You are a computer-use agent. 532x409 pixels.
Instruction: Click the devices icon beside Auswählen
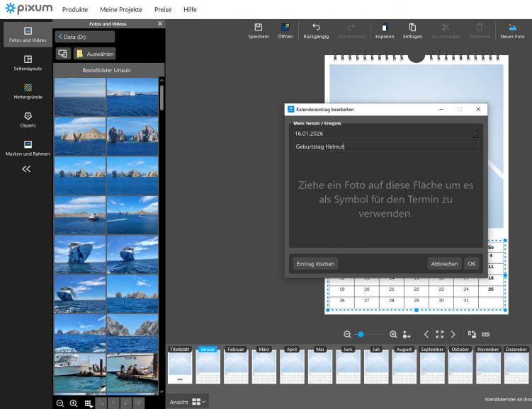63,54
